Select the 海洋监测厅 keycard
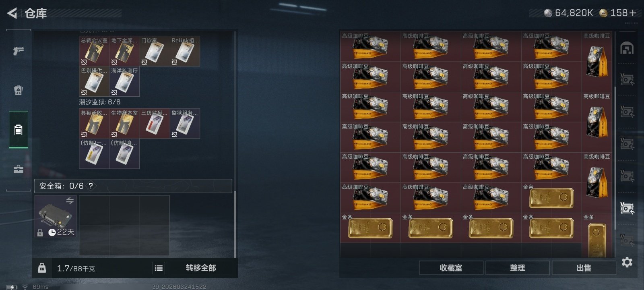 pyautogui.click(x=124, y=81)
